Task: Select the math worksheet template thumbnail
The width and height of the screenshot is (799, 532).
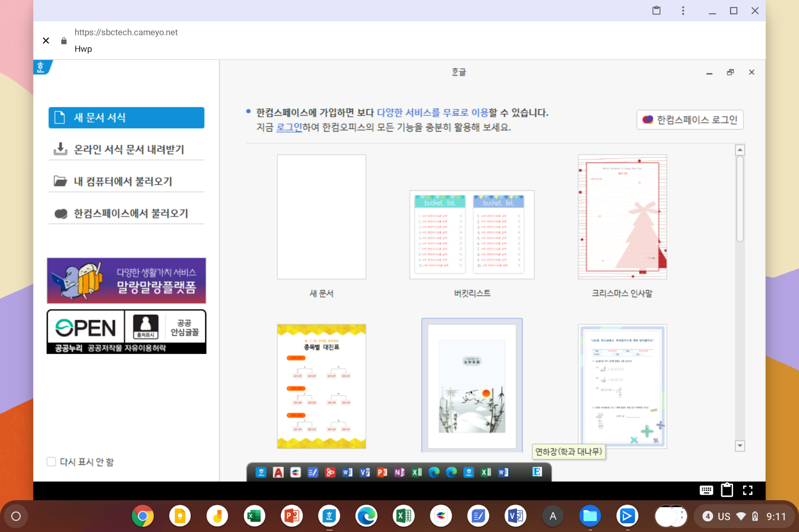Action: (x=622, y=386)
